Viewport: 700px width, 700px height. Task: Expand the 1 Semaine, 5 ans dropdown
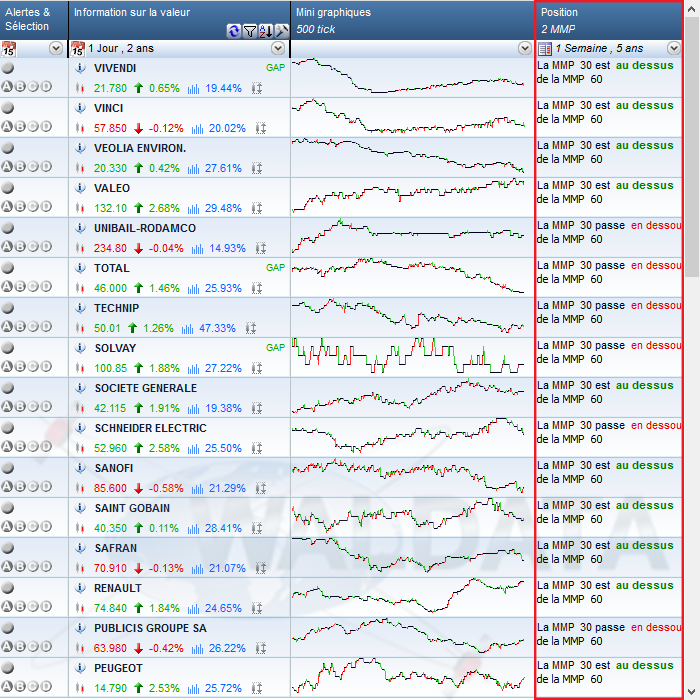pyautogui.click(x=674, y=48)
